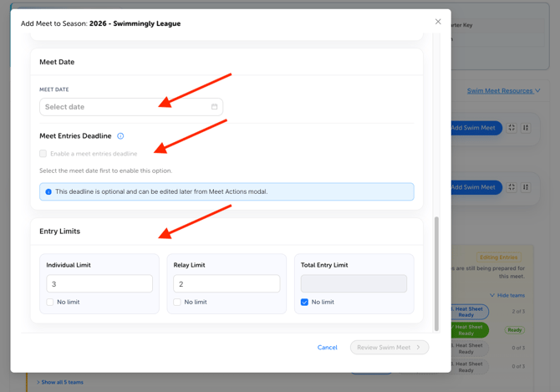The image size is (560, 392).
Task: Click the Select date input field
Action: click(131, 107)
